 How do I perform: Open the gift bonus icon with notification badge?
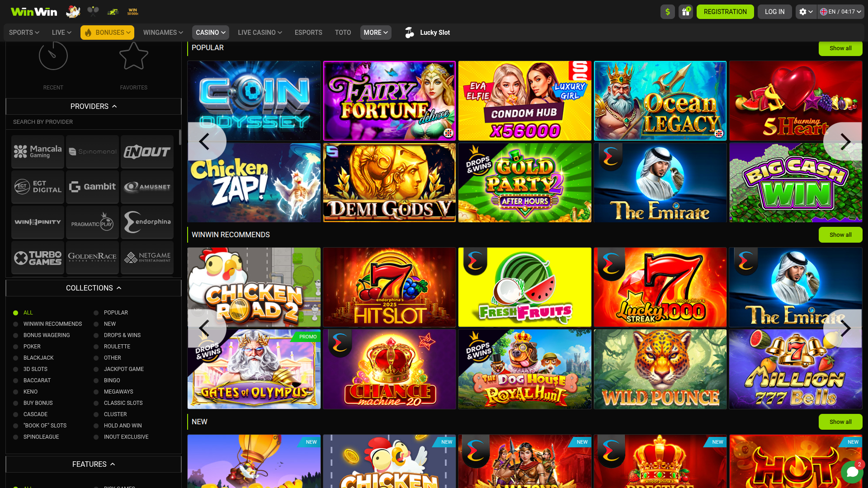(685, 11)
